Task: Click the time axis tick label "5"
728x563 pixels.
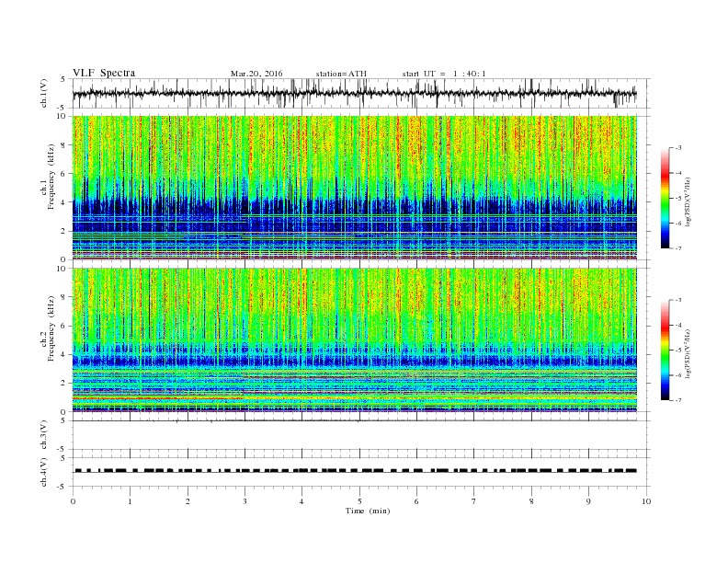Action: coord(359,501)
